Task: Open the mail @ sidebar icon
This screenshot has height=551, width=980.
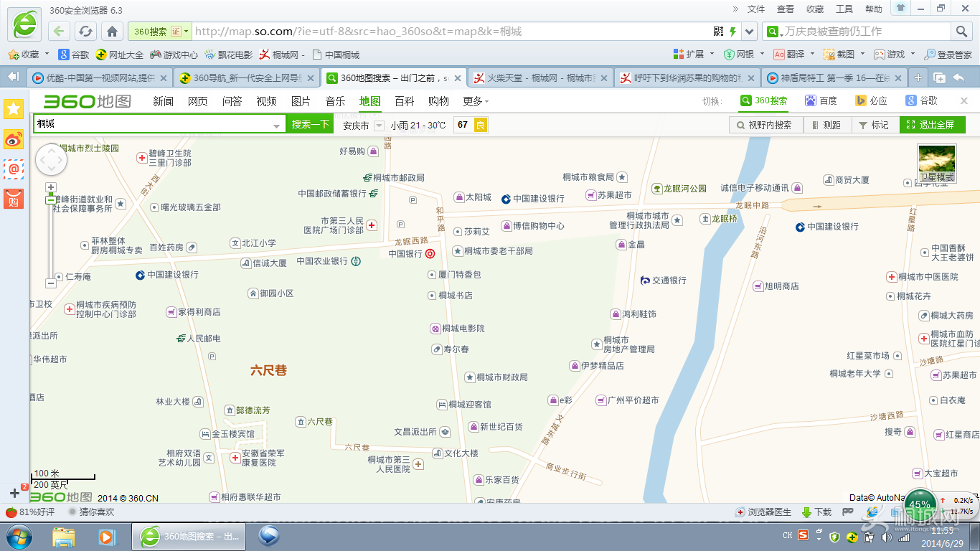Action: pyautogui.click(x=14, y=169)
